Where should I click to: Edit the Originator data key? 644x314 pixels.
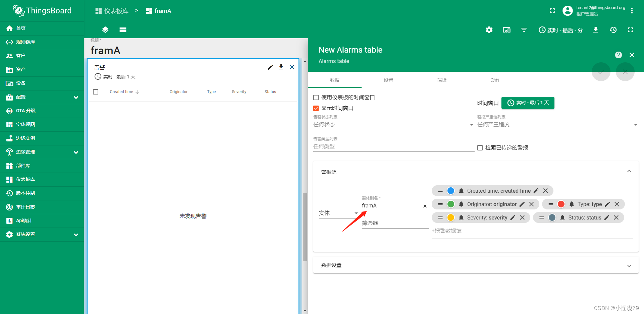tap(522, 204)
